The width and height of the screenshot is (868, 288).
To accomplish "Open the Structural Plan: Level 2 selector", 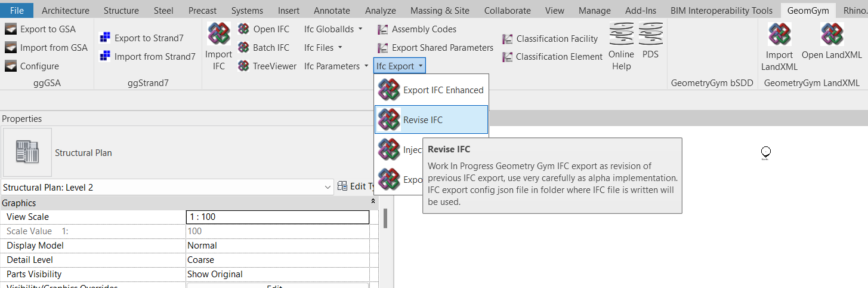I will [x=167, y=188].
